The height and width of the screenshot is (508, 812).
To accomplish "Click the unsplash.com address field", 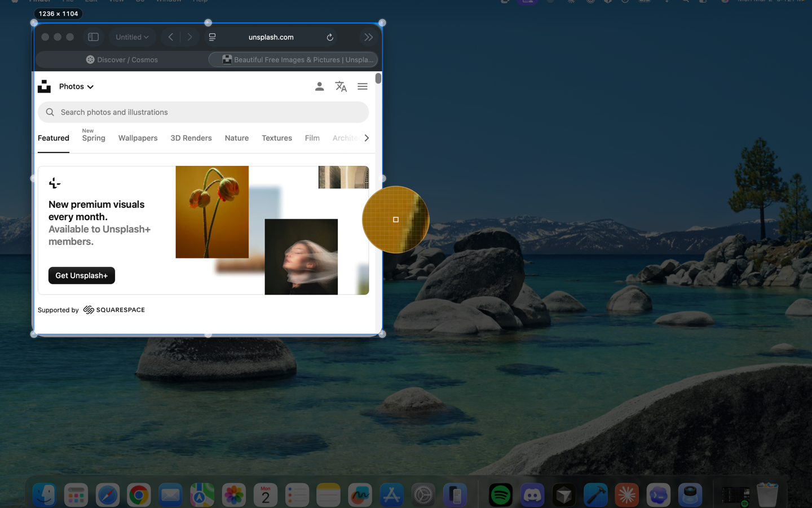I will tap(271, 37).
